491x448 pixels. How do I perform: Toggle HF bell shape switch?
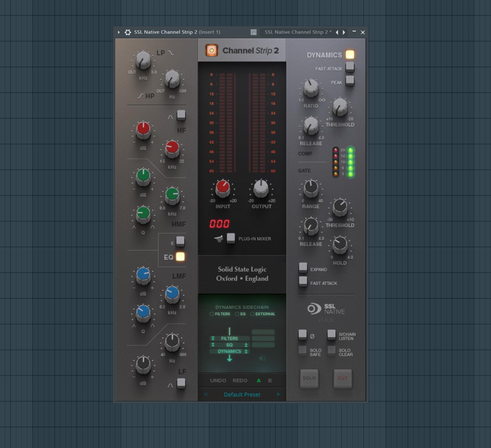181,115
